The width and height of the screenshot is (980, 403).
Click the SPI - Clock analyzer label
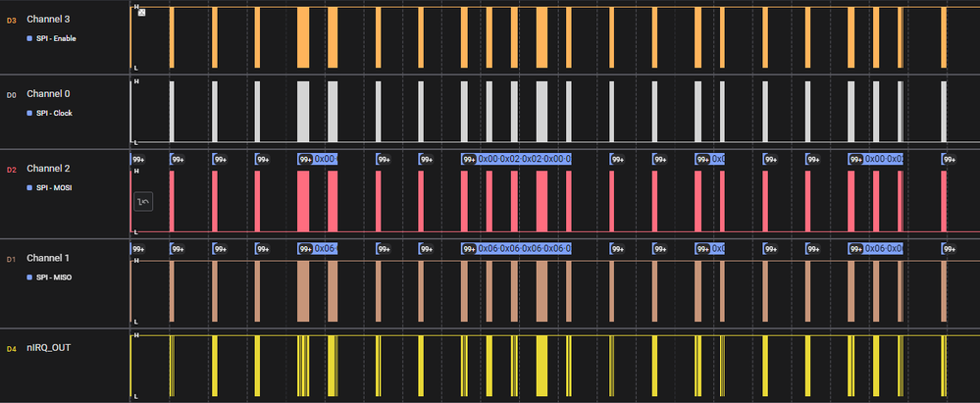tap(54, 114)
